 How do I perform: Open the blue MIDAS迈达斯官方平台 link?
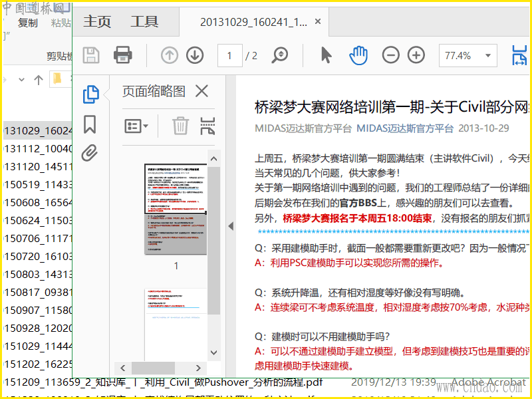click(x=405, y=128)
